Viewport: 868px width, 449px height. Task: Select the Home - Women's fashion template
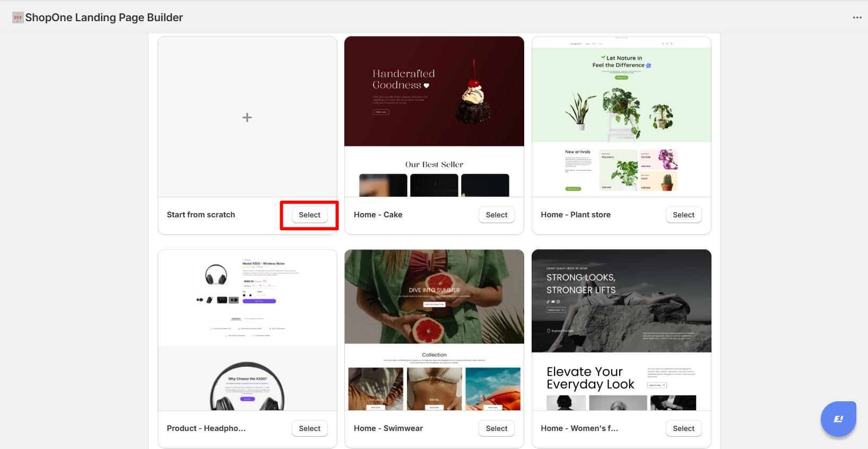click(683, 428)
